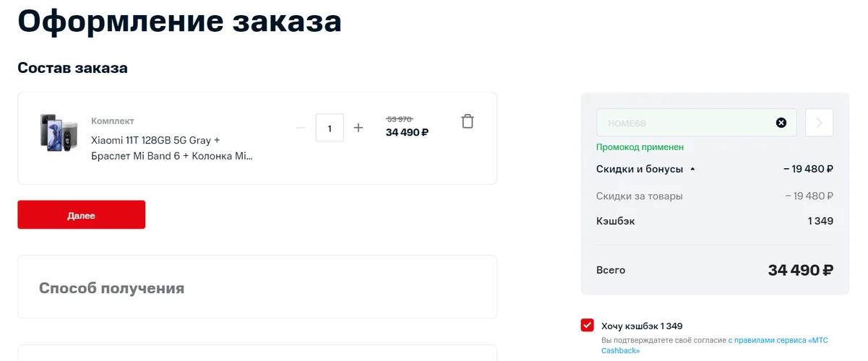Screen dimensions: 868x361
Task: Click the quantity field showing 1
Action: [x=330, y=128]
